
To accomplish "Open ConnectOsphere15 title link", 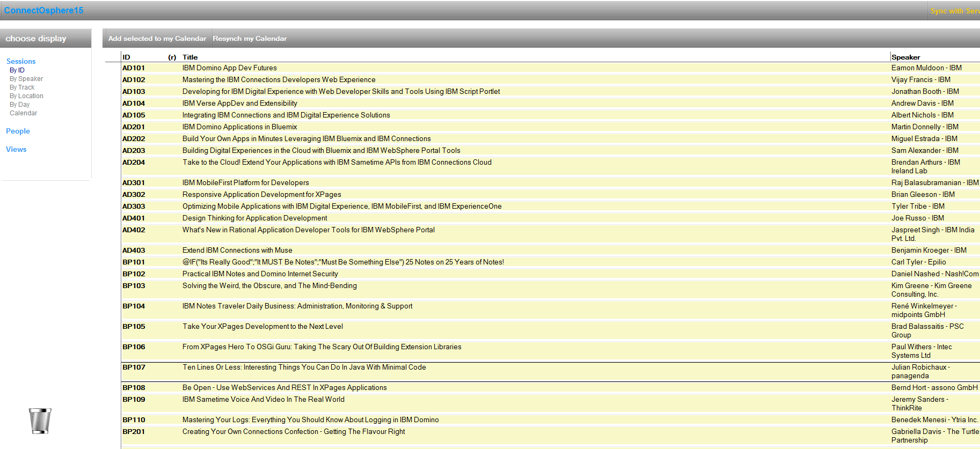I will (43, 10).
